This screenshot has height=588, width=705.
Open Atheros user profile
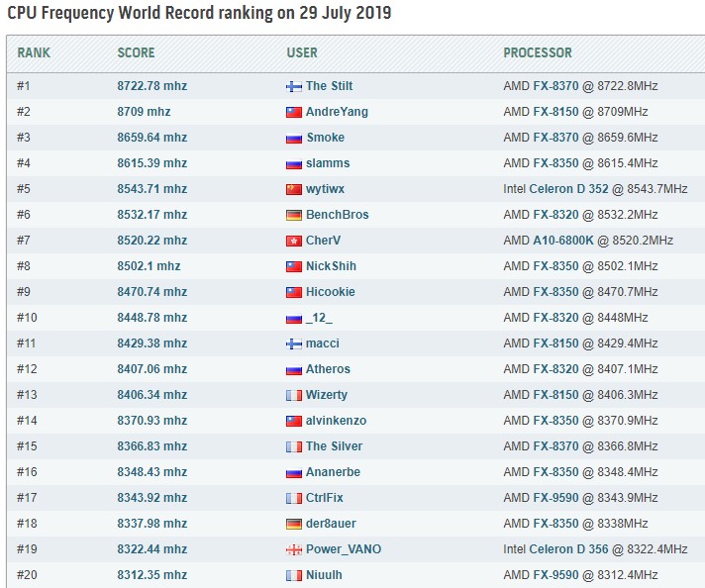point(328,368)
